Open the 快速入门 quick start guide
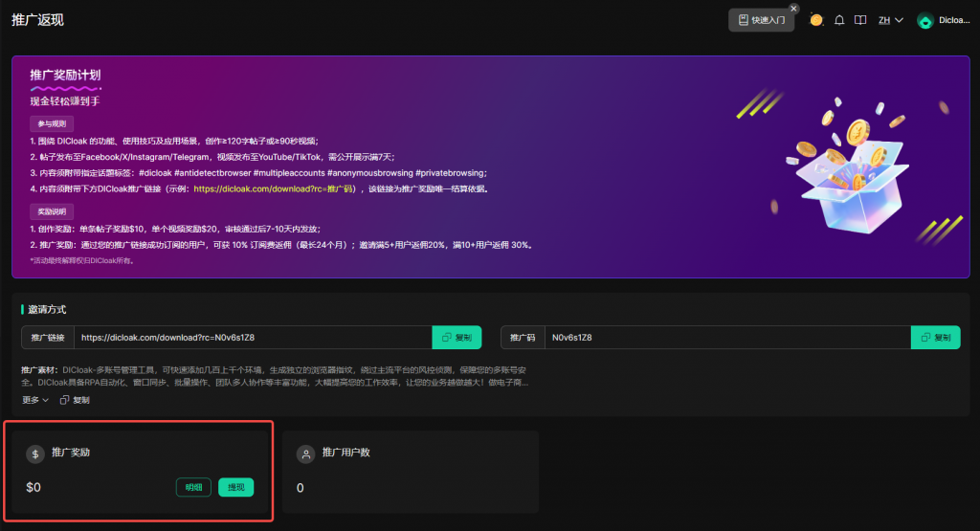 (761, 20)
